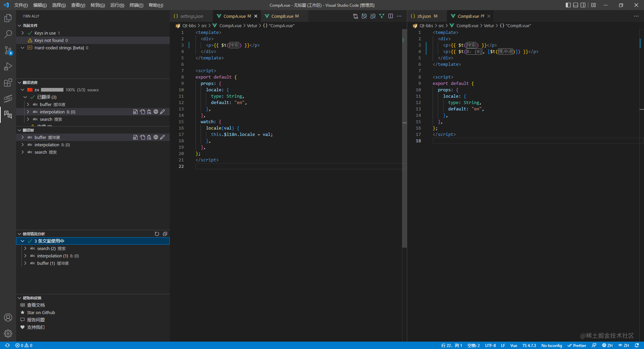Collapse the 已翻译 (3) group
Viewport: 644px width, 349px height.
[x=25, y=97]
